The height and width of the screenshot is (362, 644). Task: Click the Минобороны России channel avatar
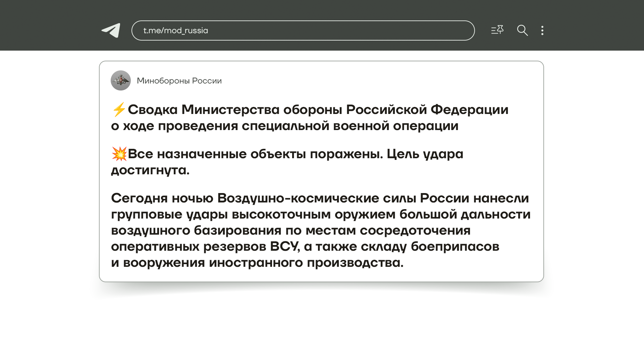pyautogui.click(x=121, y=80)
